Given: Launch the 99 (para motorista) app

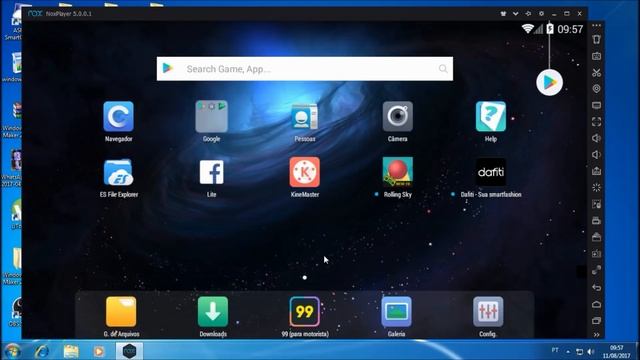Looking at the screenshot, I should (x=304, y=311).
